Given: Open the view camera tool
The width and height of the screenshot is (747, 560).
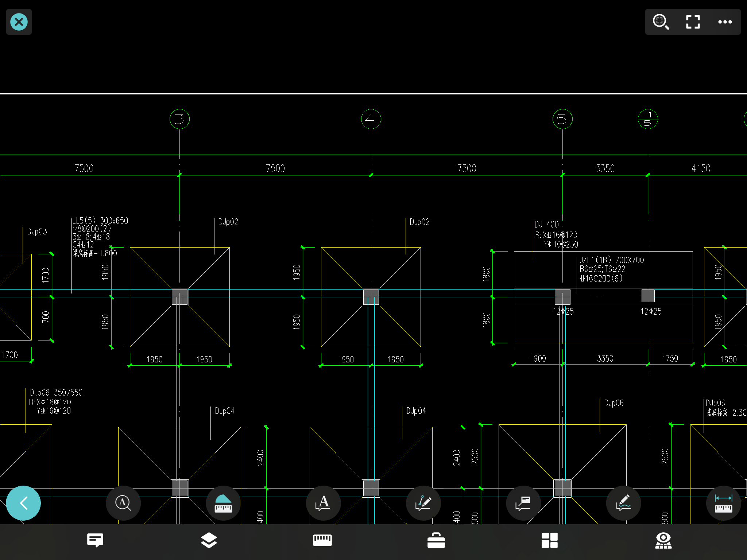Looking at the screenshot, I should click(663, 540).
